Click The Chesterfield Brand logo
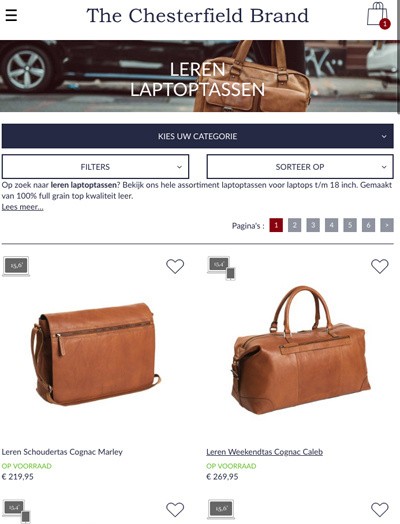400x524 pixels. pos(197,15)
